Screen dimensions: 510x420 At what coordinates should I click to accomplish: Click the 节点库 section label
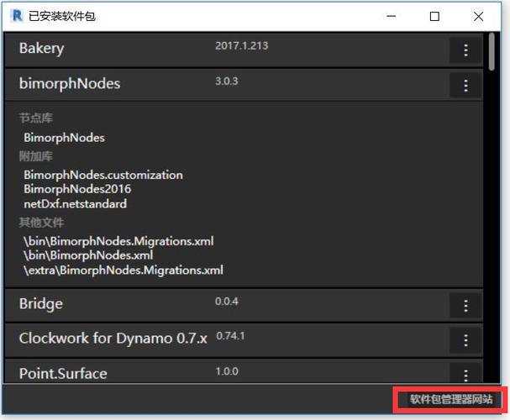(36, 118)
